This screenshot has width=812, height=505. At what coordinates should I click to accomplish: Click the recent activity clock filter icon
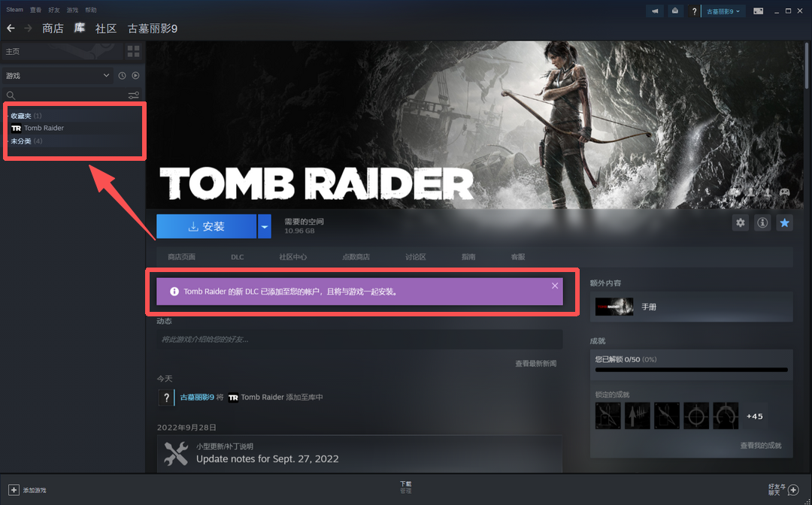(x=122, y=76)
